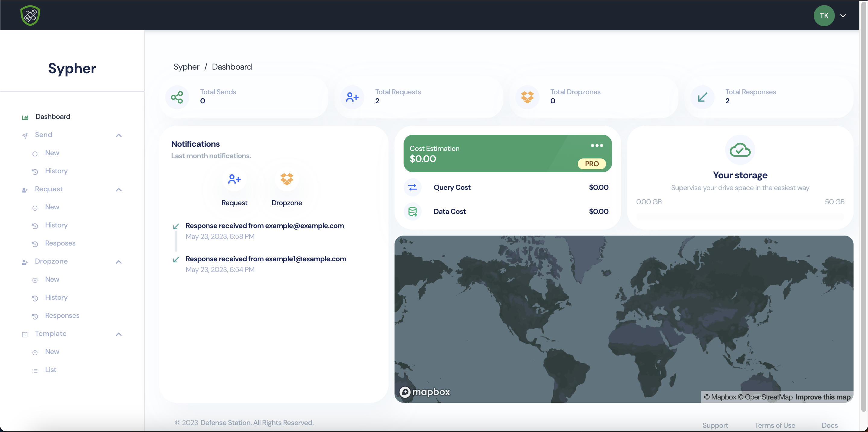Click the Sypher breadcrumb link

(x=186, y=67)
